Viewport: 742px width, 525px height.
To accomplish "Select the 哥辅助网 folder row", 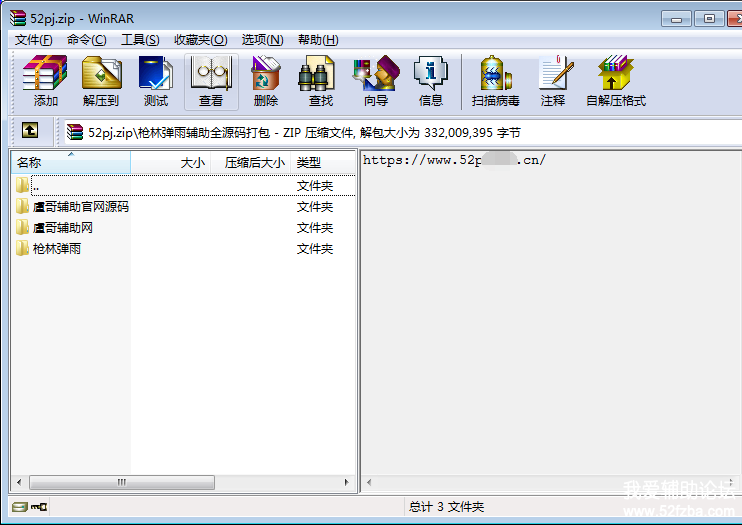I will coord(185,228).
